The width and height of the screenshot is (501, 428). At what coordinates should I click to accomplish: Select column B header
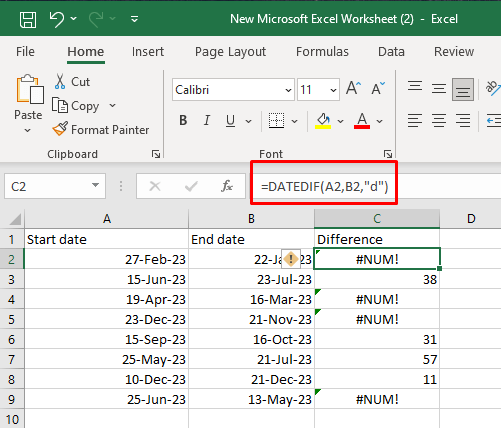251,219
